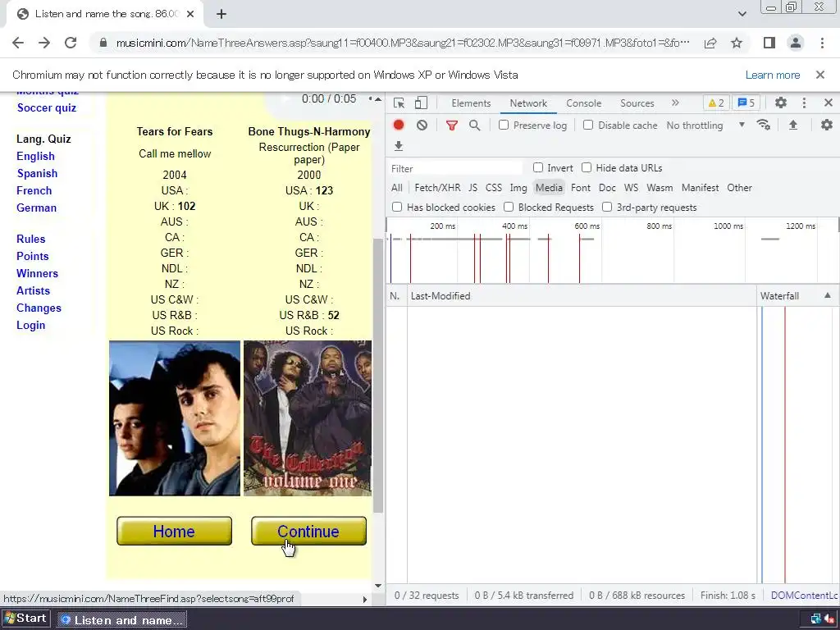Open DevTools main settings gear

coord(781,103)
